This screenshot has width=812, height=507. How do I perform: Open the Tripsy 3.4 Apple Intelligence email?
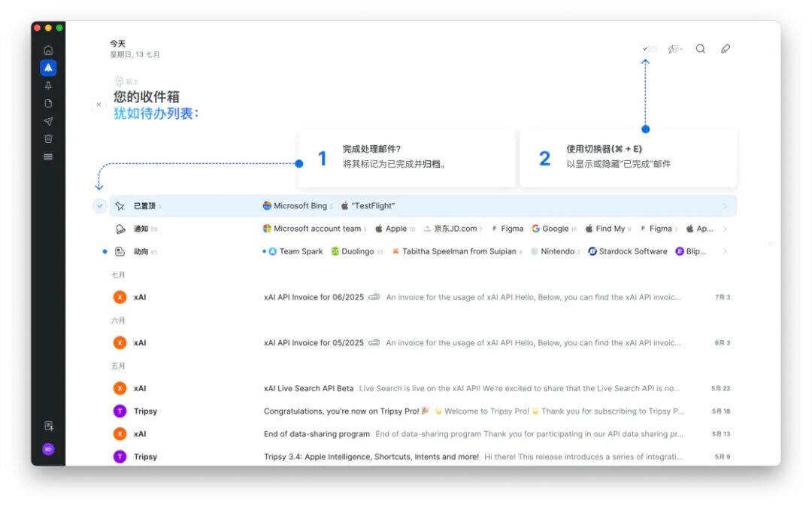click(x=423, y=457)
